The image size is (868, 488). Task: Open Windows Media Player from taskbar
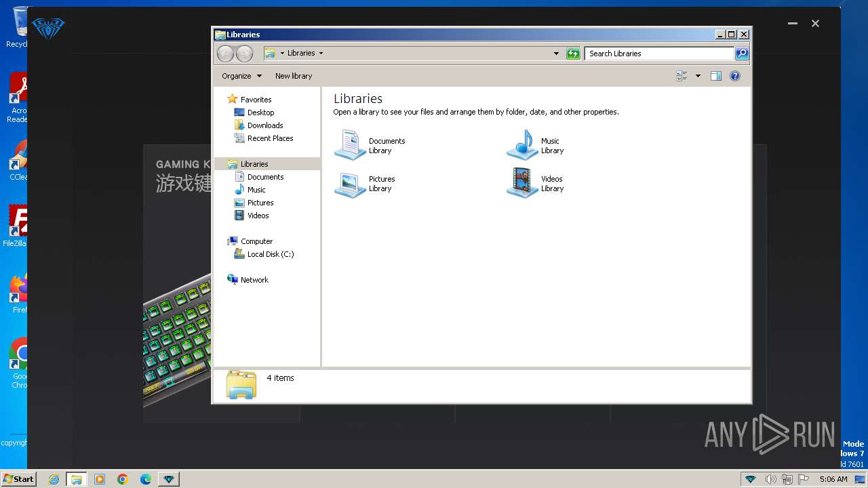click(x=100, y=479)
